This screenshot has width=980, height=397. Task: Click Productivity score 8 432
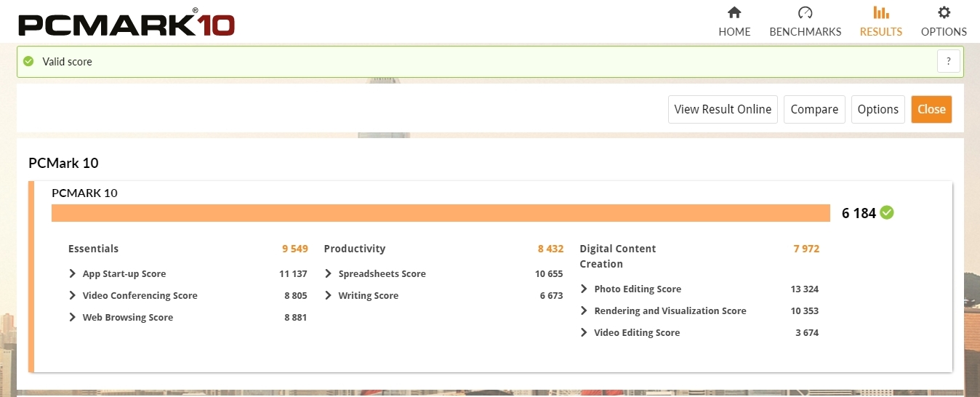coord(551,249)
